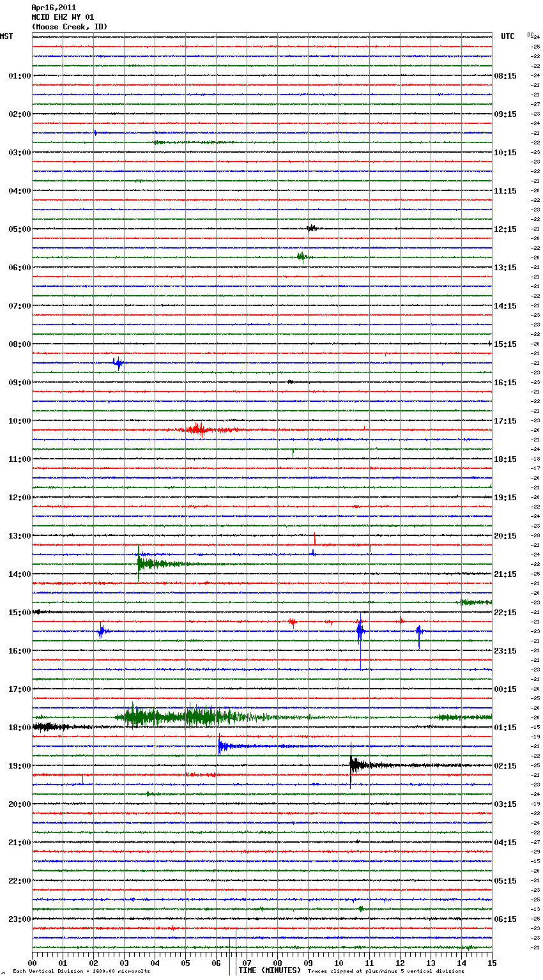Select the 01:00 MST time label
The image size is (543, 980).
click(20, 76)
